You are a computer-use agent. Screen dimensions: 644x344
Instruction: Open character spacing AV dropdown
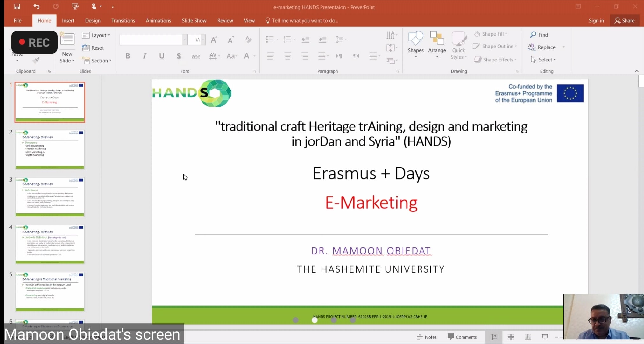tap(215, 56)
